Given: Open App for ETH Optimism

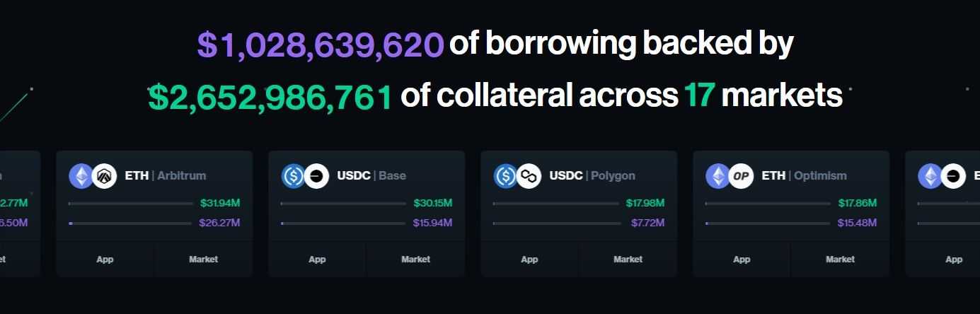Looking at the screenshot, I should (x=742, y=259).
